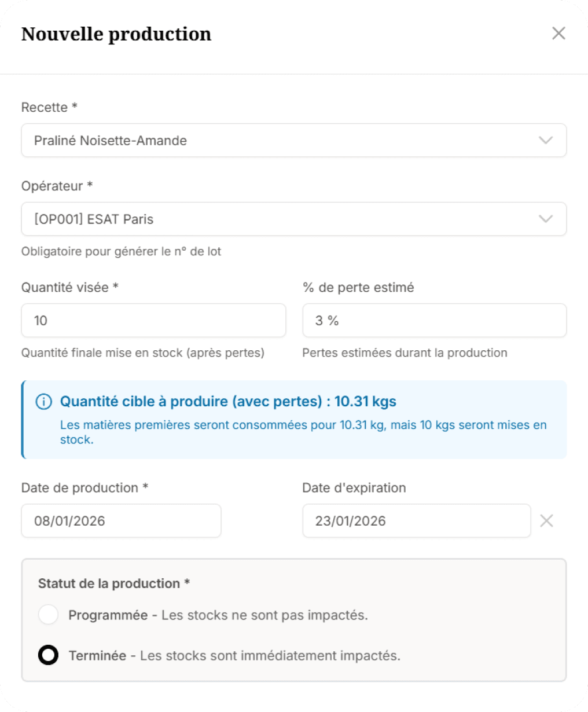Viewport: 588px width, 712px height.
Task: Click the Date d'expiration field showing 23/01/2026
Action: [416, 520]
